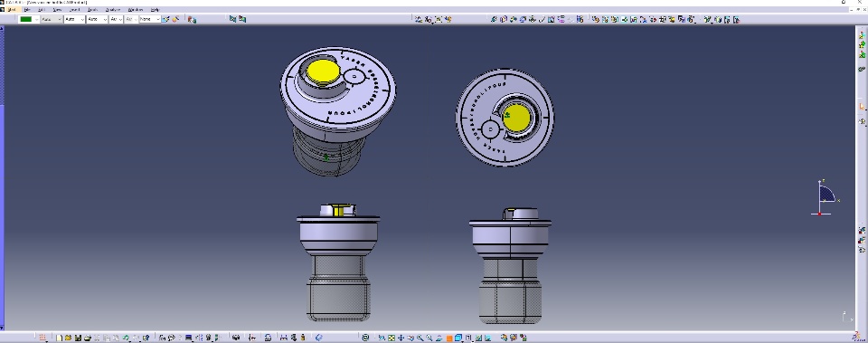Open the Help menu
Viewport: 868px width, 343px height.
tap(155, 9)
